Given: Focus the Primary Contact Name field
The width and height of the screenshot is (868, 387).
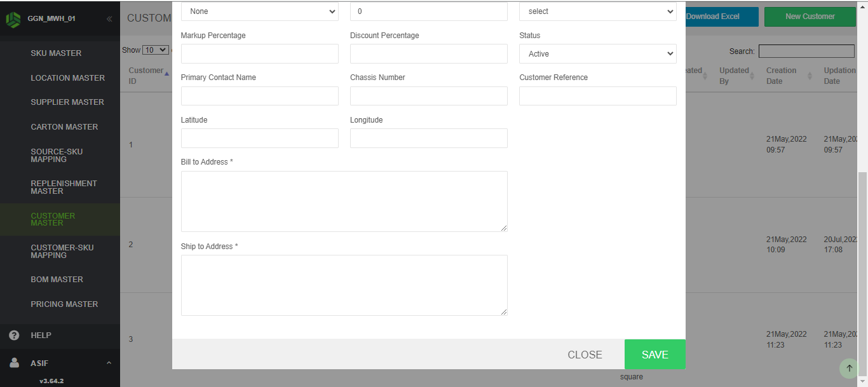Looking at the screenshot, I should tap(259, 96).
